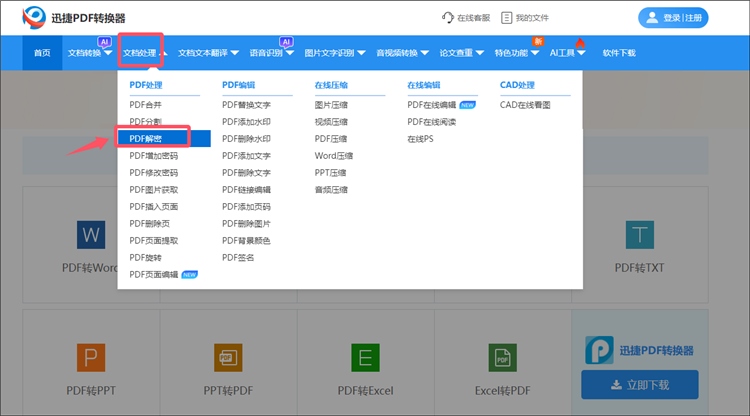The image size is (750, 416).
Task: Select PDF修改密码 menu item
Action: [154, 173]
